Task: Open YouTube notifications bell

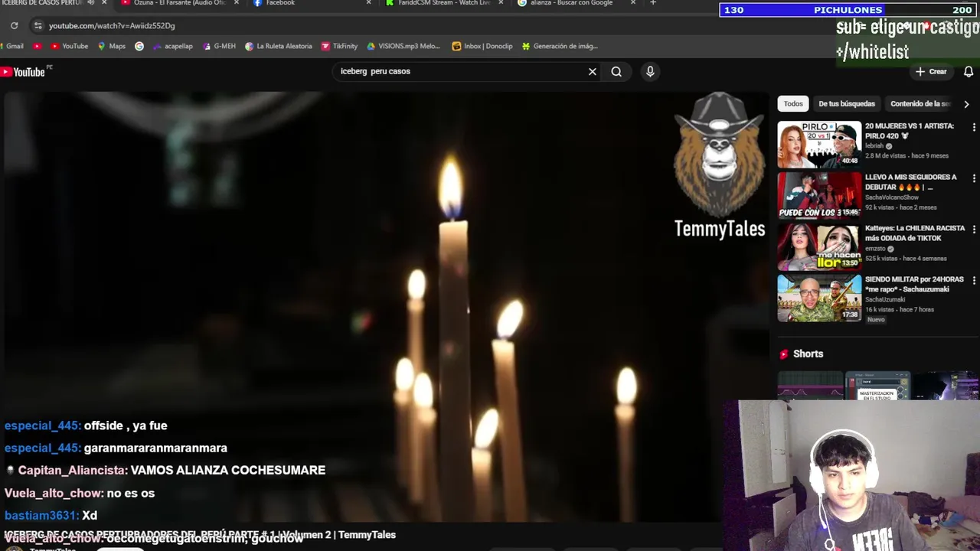Action: click(969, 71)
